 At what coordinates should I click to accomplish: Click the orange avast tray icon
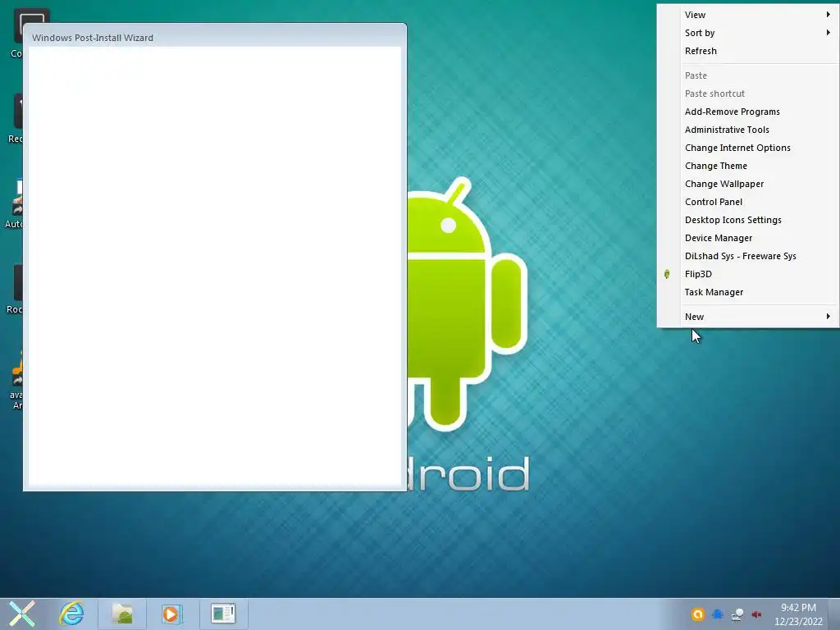pyautogui.click(x=697, y=614)
